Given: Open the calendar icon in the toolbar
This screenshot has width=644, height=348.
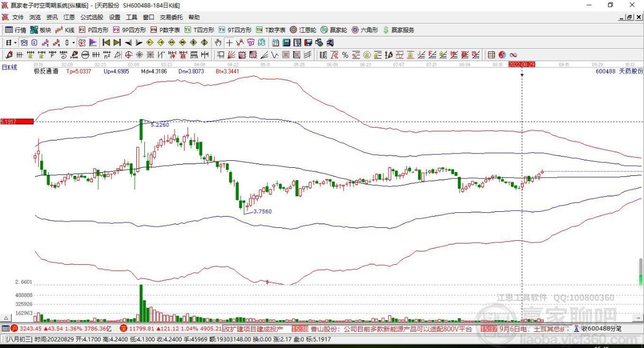Looking at the screenshot, I should click(275, 42).
